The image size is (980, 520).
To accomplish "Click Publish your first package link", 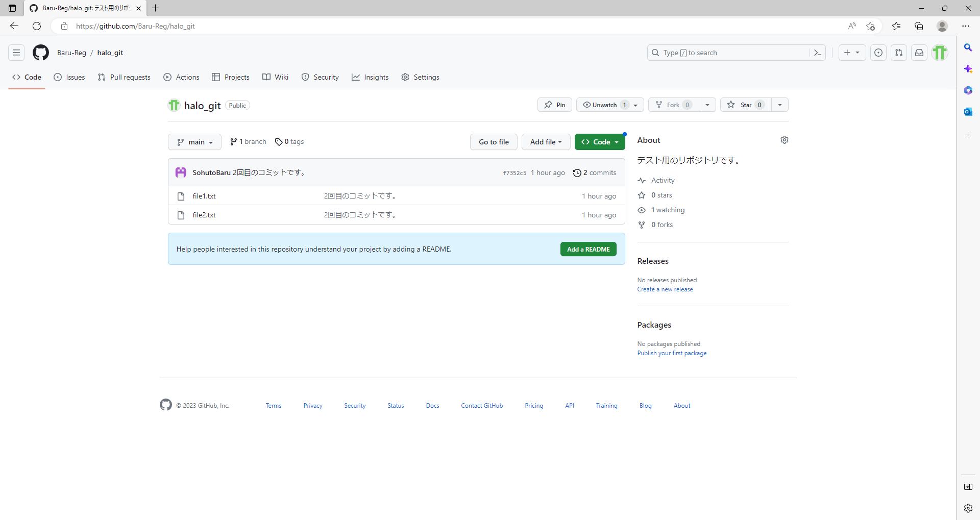I will [672, 353].
